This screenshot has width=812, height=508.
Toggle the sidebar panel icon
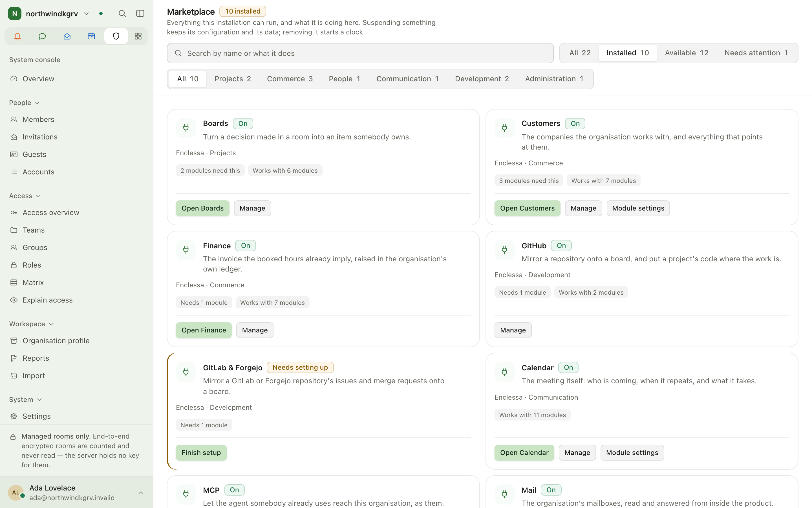[140, 14]
